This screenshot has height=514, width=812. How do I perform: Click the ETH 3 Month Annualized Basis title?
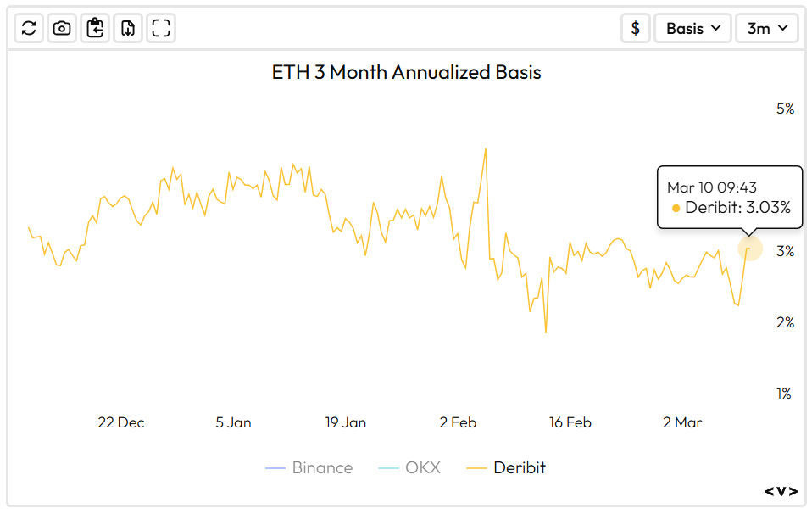(x=406, y=72)
